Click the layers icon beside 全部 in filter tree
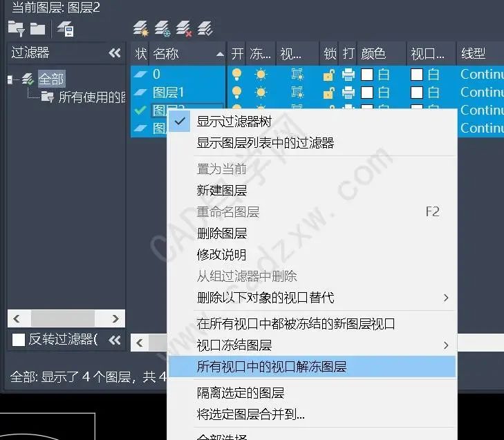 click(x=28, y=79)
